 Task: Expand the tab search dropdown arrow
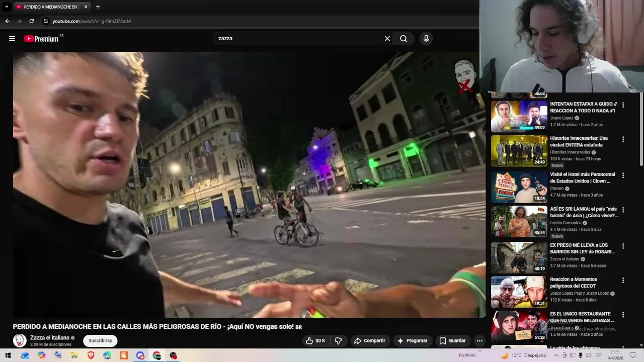(7, 7)
